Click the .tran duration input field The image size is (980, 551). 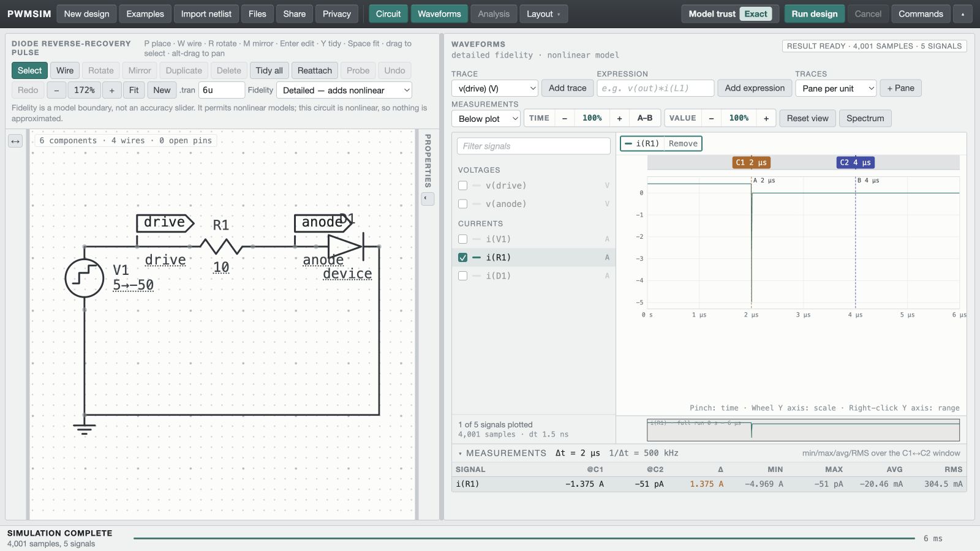coord(221,90)
